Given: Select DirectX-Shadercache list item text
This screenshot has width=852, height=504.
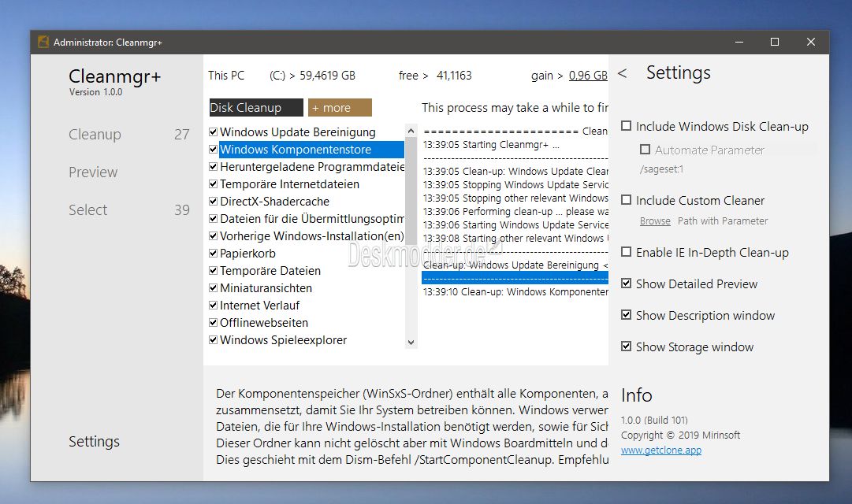Looking at the screenshot, I should point(274,202).
